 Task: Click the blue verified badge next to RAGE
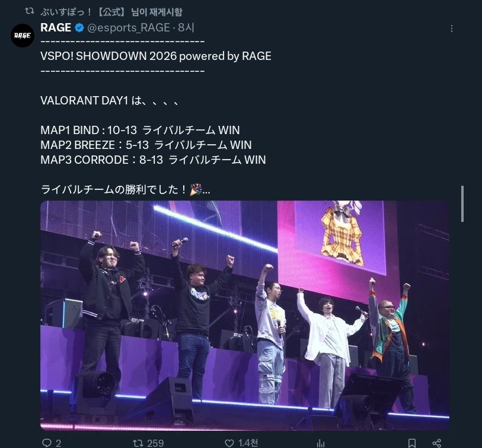pyautogui.click(x=79, y=28)
